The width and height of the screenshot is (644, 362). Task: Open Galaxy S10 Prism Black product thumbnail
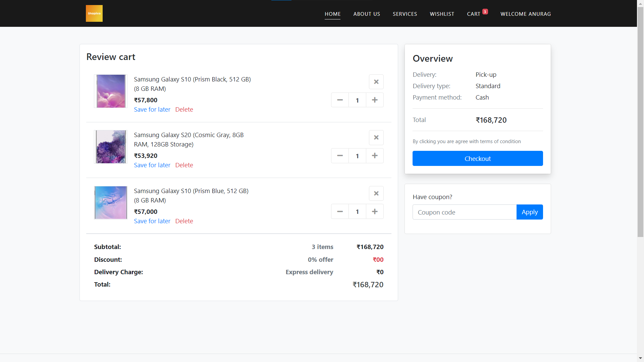click(x=111, y=91)
